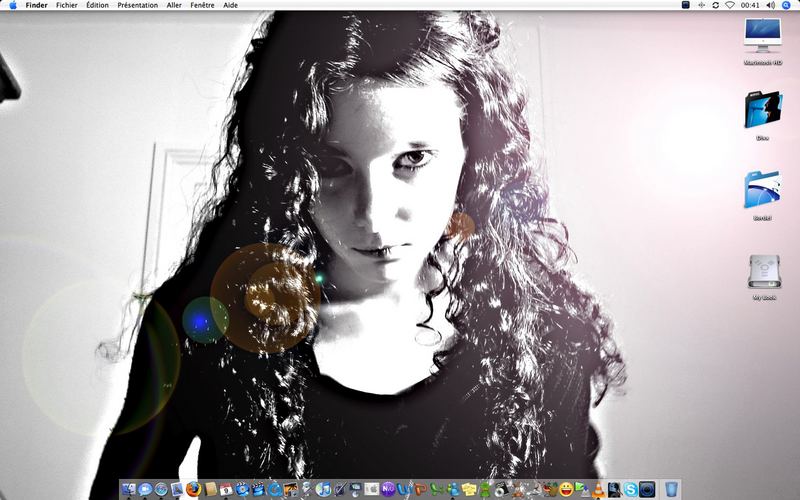Open Skype from the dock
The image size is (800, 500).
[631, 489]
